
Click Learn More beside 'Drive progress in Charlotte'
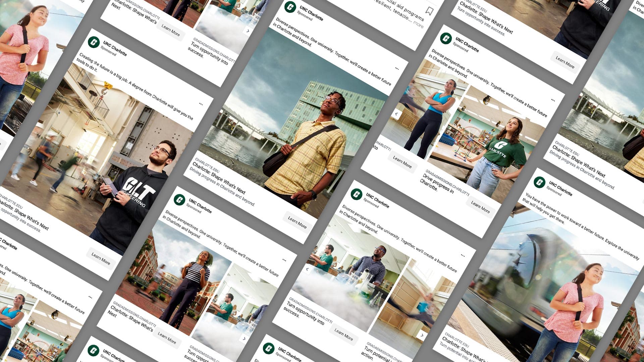pos(480,207)
